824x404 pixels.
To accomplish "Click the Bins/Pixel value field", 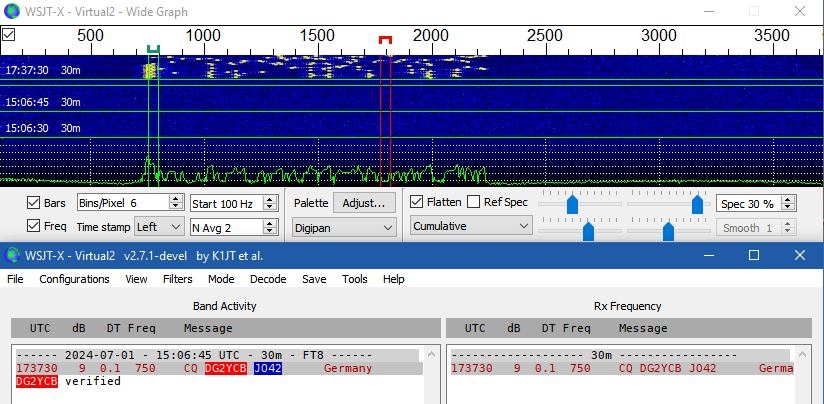I will click(123, 203).
